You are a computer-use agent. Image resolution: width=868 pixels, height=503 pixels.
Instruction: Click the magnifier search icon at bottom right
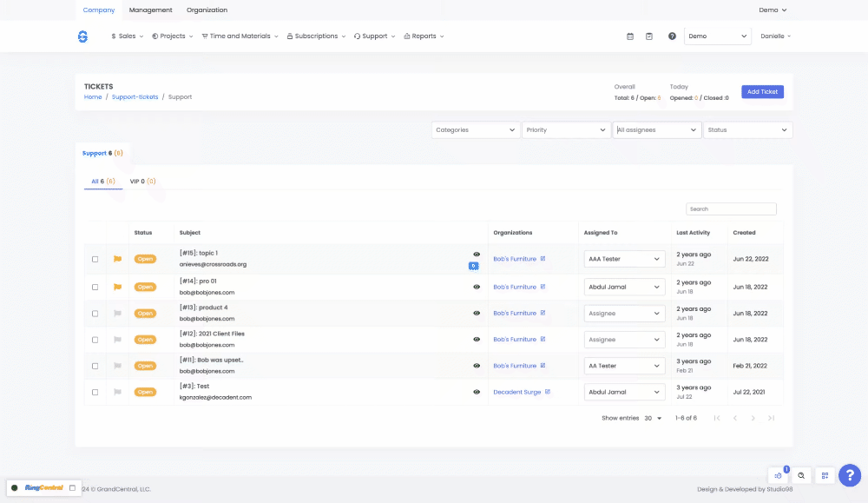pos(801,475)
